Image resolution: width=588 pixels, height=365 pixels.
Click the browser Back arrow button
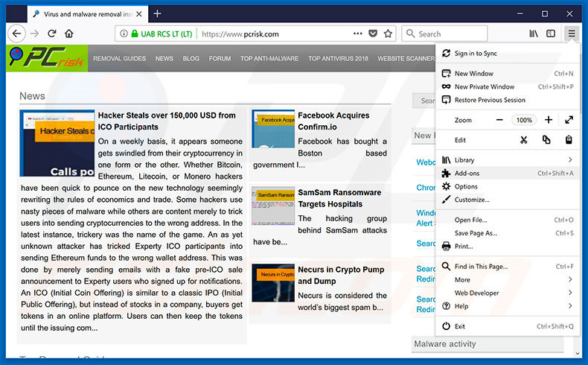pos(16,34)
